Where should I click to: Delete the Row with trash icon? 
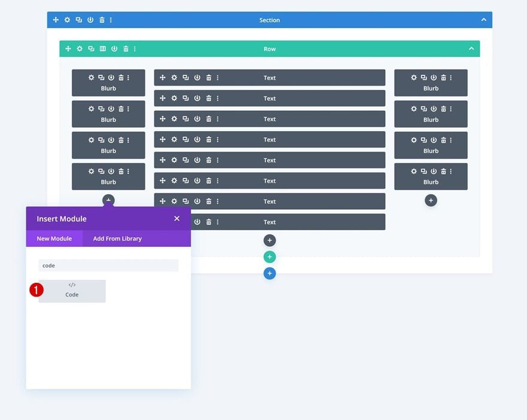pyautogui.click(x=126, y=49)
